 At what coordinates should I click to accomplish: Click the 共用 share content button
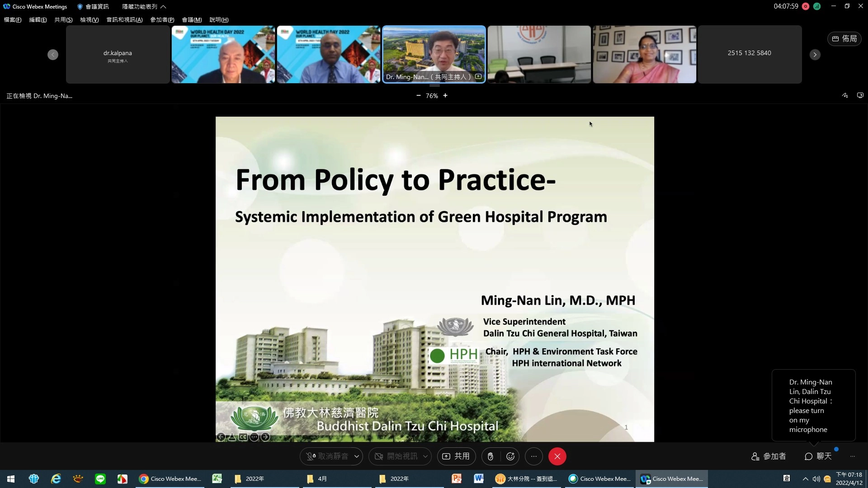[456, 456]
